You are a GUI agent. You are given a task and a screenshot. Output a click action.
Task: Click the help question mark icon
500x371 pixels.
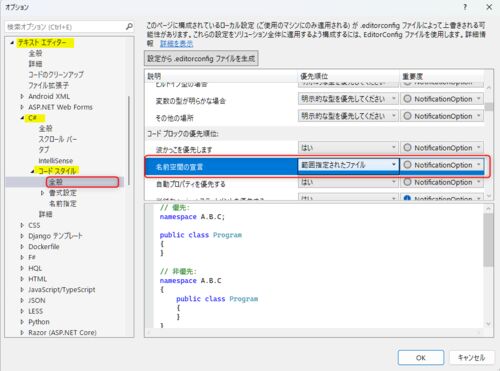pos(465,7)
